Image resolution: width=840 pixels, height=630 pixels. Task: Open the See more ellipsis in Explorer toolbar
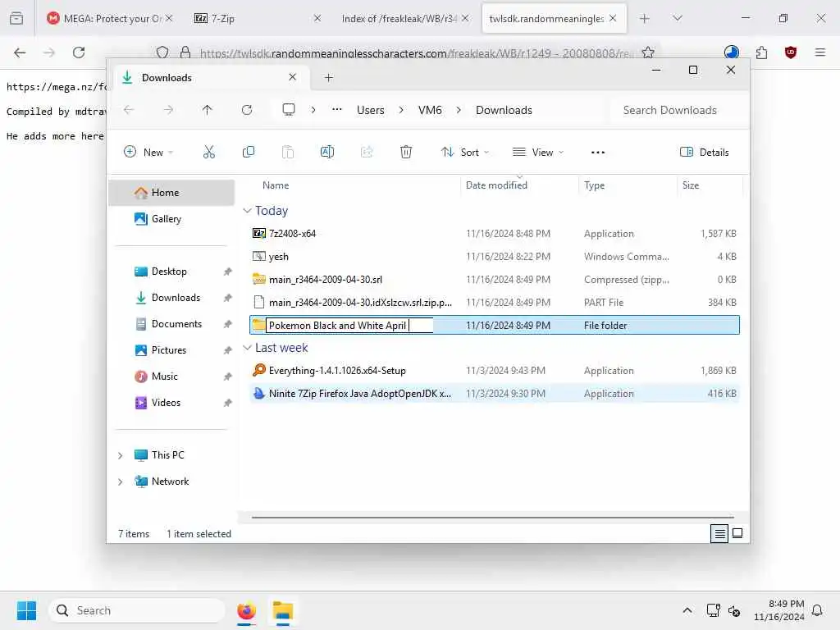point(598,152)
